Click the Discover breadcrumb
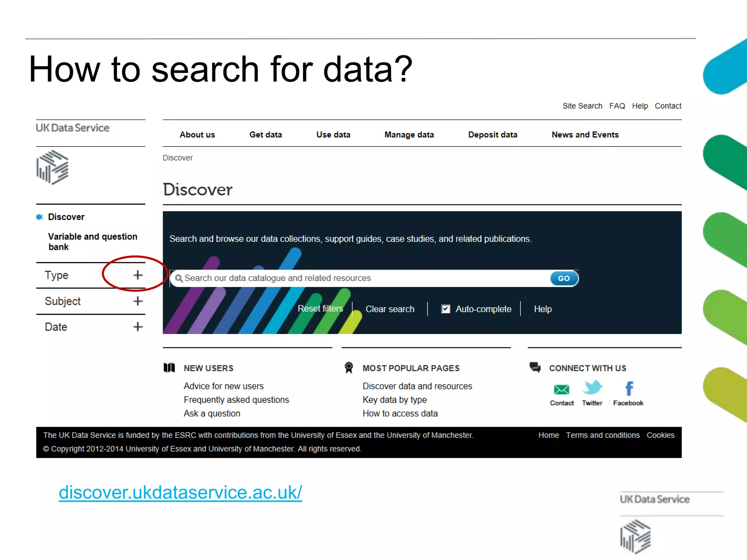Screen dimensions: 747x560 tap(178, 158)
